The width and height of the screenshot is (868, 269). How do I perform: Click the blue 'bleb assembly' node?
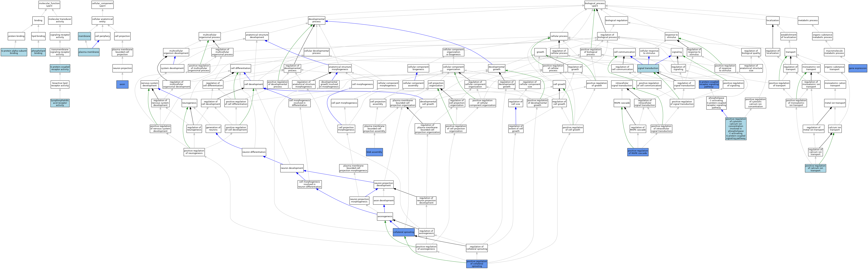click(374, 152)
